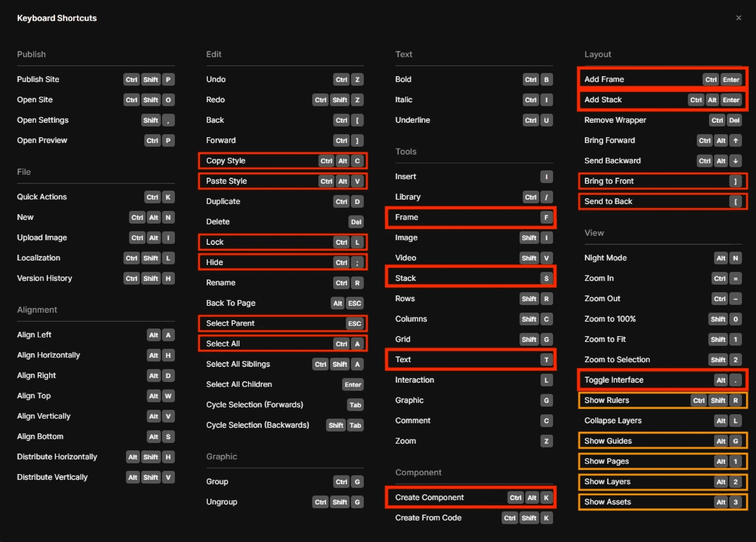Click the Layout section heading
The width and height of the screenshot is (756, 542).
point(598,54)
